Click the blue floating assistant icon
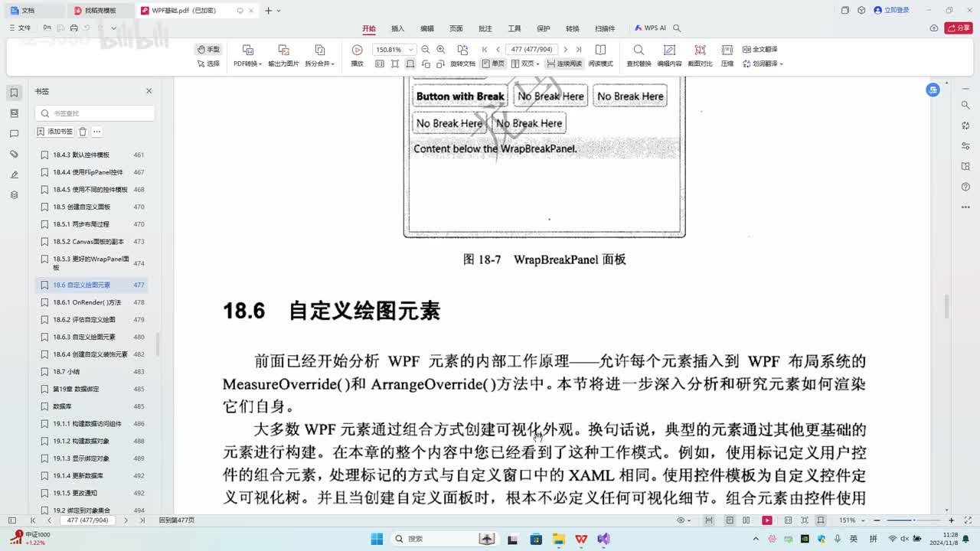Screen dimensions: 980x551 coord(933,90)
